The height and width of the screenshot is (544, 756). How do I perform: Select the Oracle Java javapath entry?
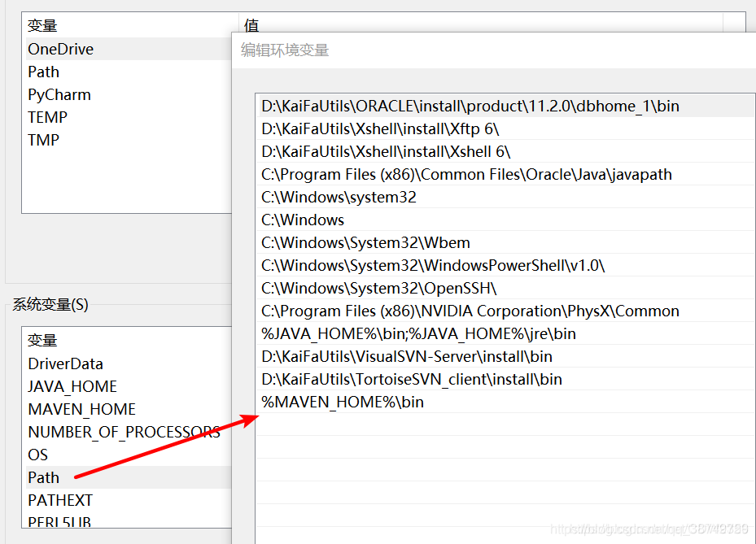tap(505, 174)
